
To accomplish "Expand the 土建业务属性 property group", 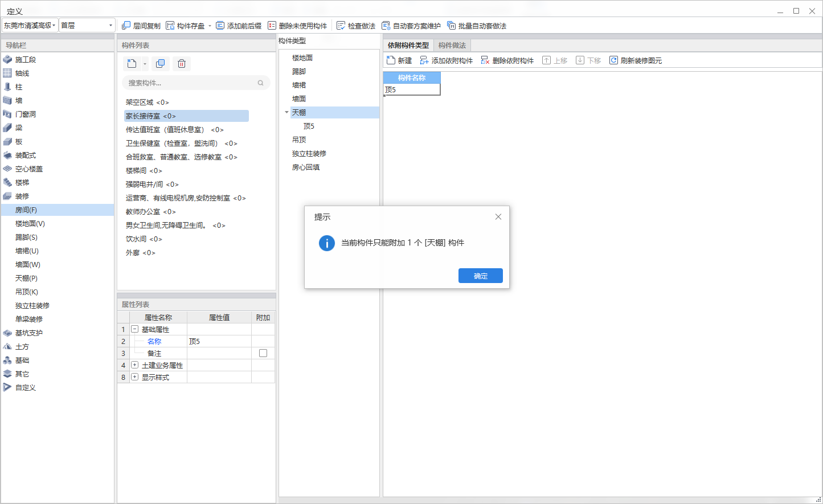I will 134,365.
